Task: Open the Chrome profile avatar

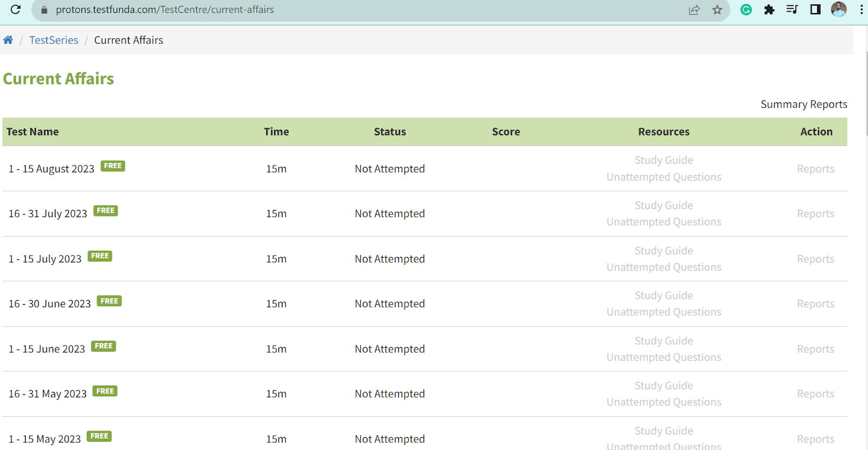Action: (839, 10)
